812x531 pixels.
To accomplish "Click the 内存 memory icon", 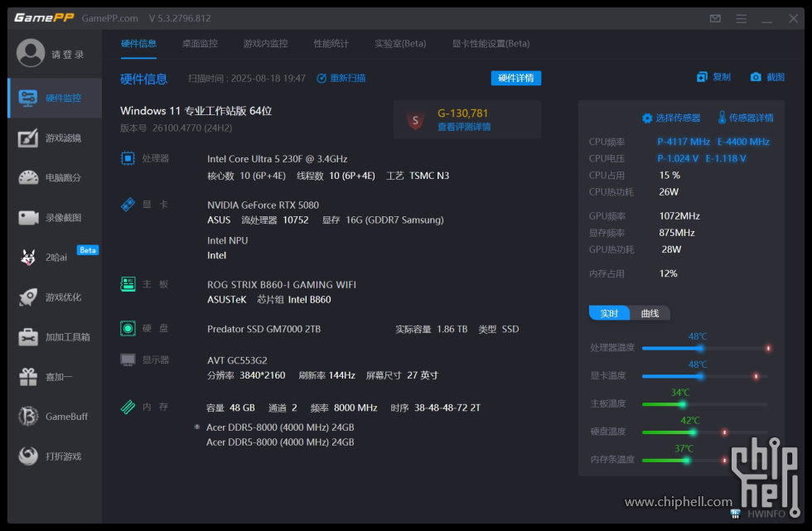I will [128, 407].
